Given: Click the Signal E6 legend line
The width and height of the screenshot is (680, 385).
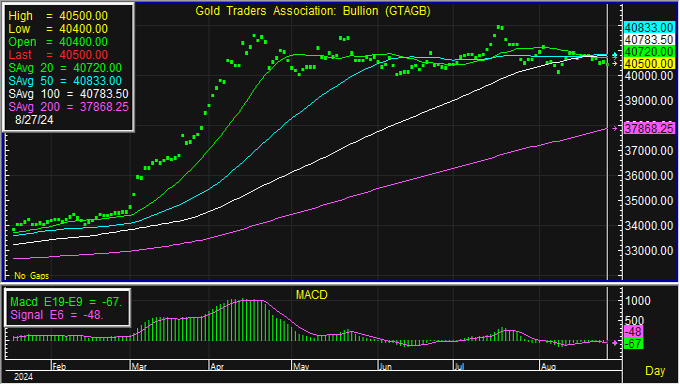Looking at the screenshot, I should (57, 315).
